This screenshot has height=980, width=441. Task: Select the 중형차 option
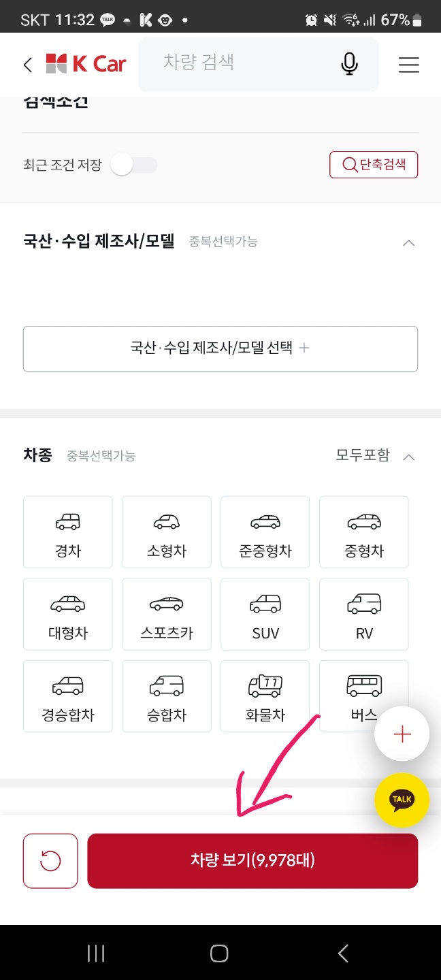coord(363,532)
